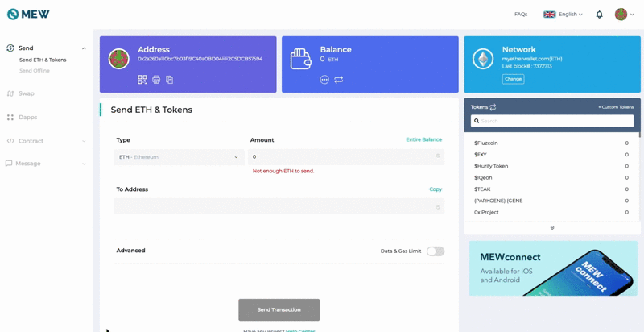This screenshot has width=644, height=332.
Task: Click the wallet balance icon
Action: [x=300, y=59]
